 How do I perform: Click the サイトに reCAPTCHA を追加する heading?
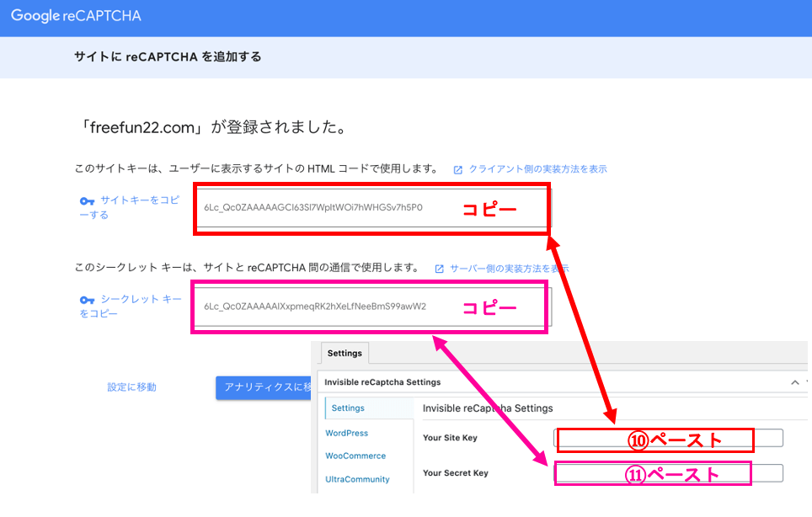click(168, 57)
